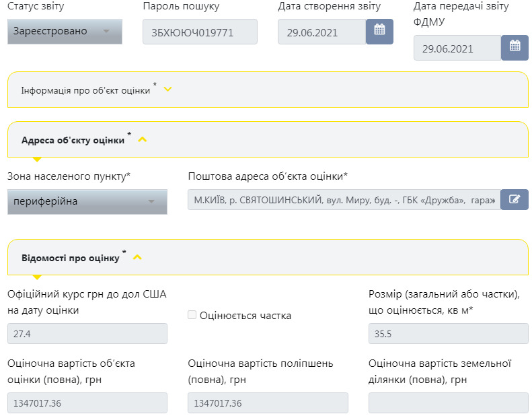
Task: Collapse 'Відомості про оцінку' section
Action: tap(137, 257)
